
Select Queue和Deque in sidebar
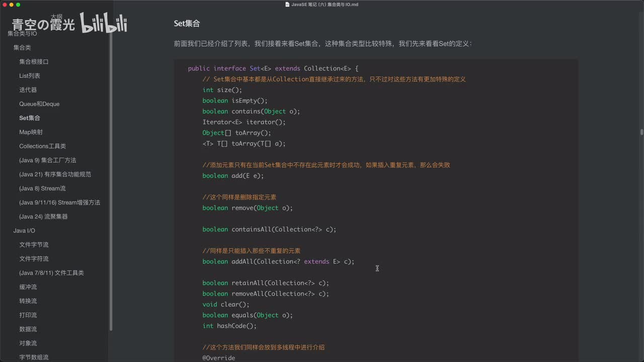pyautogui.click(x=39, y=104)
